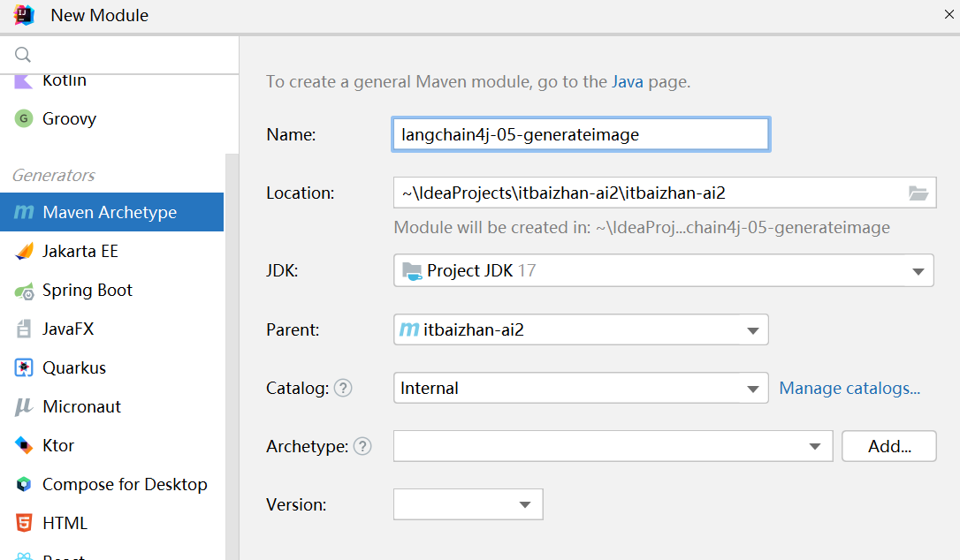Select Groovy in the module type list

[111, 118]
